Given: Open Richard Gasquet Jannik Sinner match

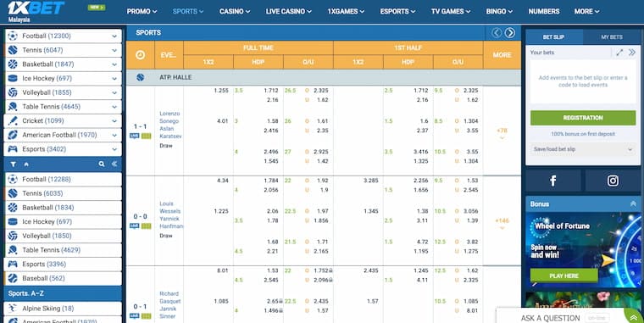Looking at the screenshot, I should click(x=169, y=305).
